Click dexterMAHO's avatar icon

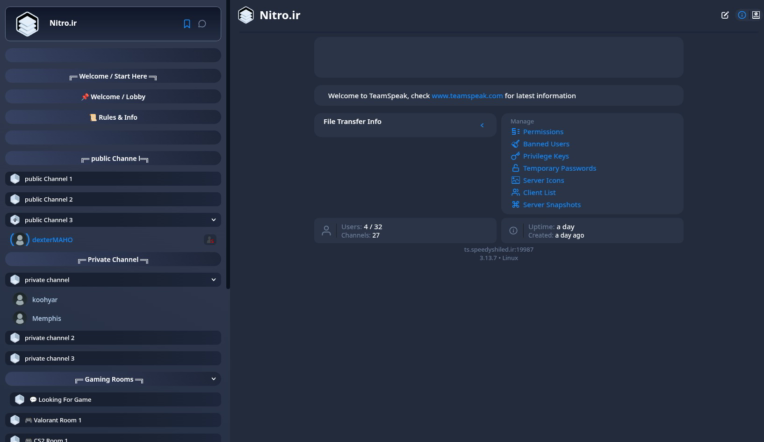pyautogui.click(x=19, y=240)
